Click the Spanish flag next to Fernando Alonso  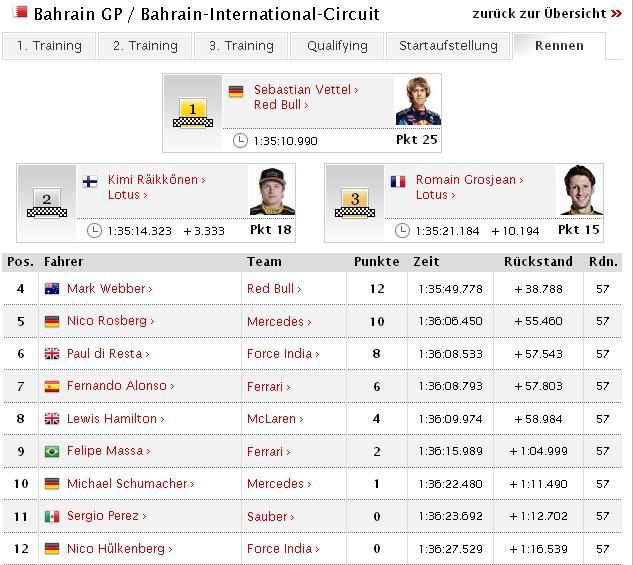pos(52,386)
